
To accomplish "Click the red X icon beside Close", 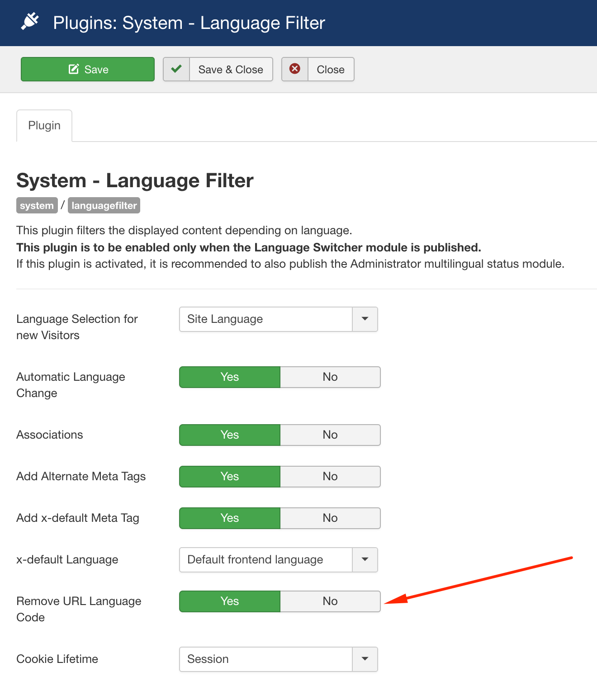I will point(295,69).
